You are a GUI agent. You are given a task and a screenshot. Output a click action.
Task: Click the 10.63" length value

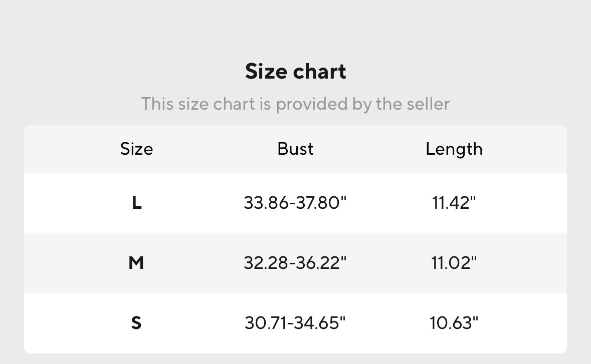[454, 322]
